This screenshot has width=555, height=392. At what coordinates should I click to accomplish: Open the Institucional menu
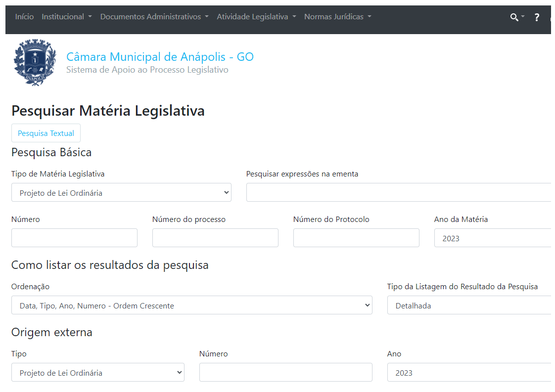[67, 17]
